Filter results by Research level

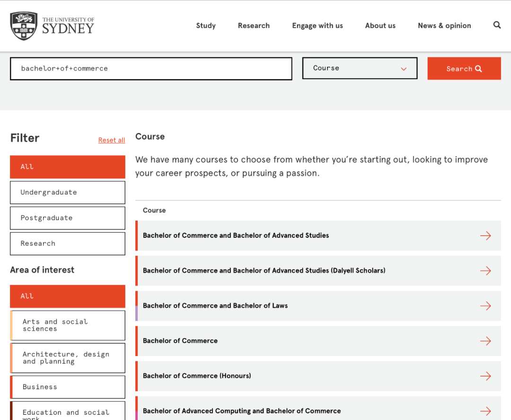[68, 243]
